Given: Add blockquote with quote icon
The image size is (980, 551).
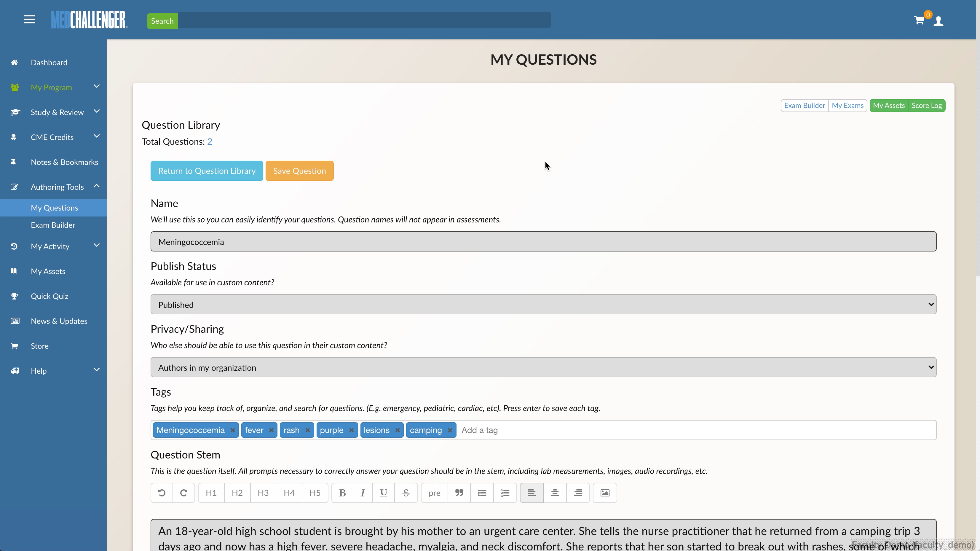Looking at the screenshot, I should pos(459,493).
